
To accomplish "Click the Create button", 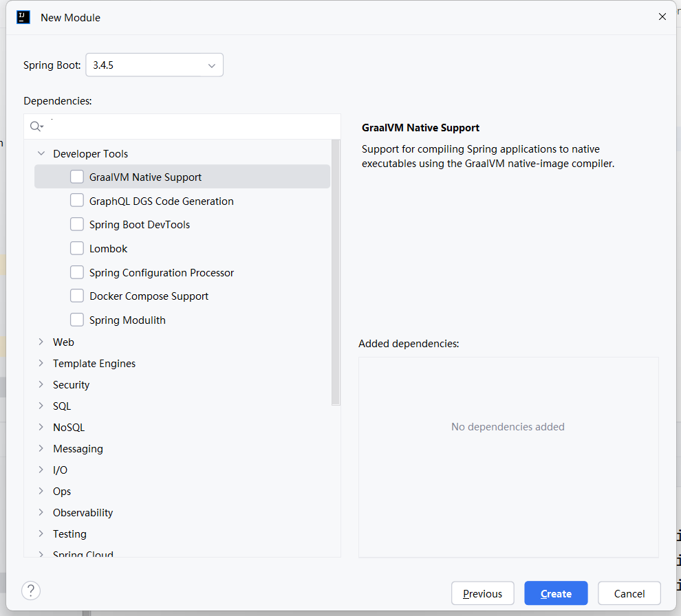I will click(x=556, y=593).
